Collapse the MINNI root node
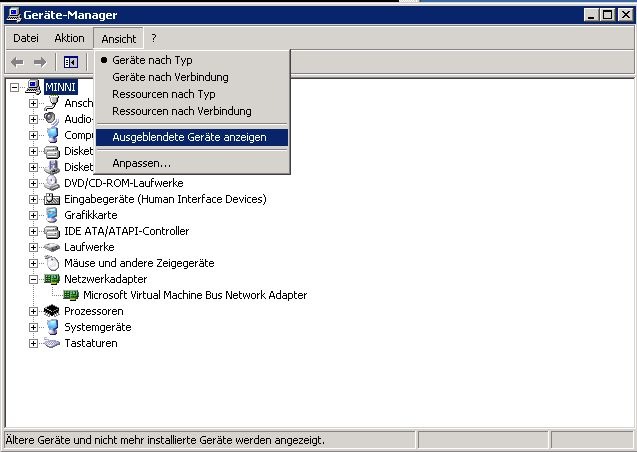 click(x=15, y=87)
